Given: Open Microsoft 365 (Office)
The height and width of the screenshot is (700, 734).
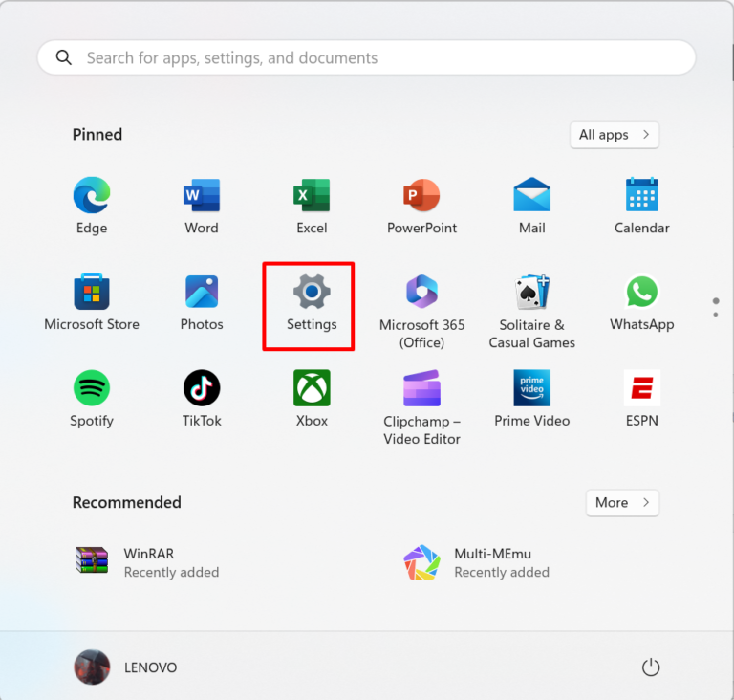Looking at the screenshot, I should pyautogui.click(x=421, y=311).
